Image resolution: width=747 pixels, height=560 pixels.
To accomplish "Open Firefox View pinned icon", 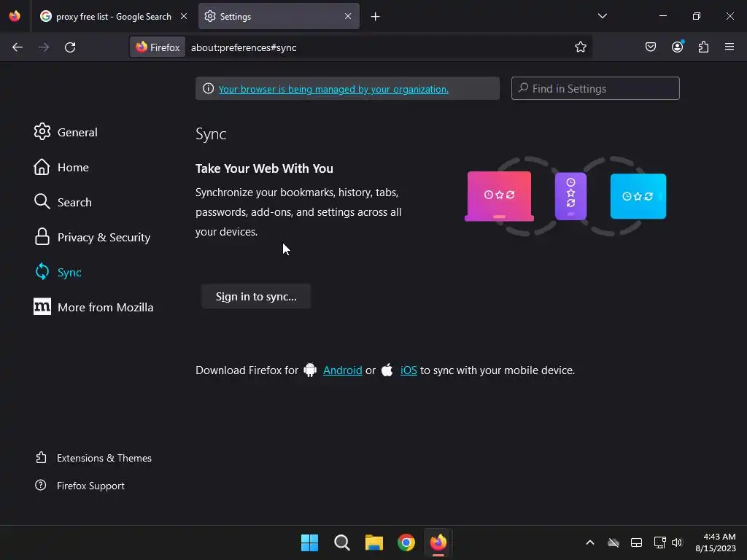I will (15, 16).
